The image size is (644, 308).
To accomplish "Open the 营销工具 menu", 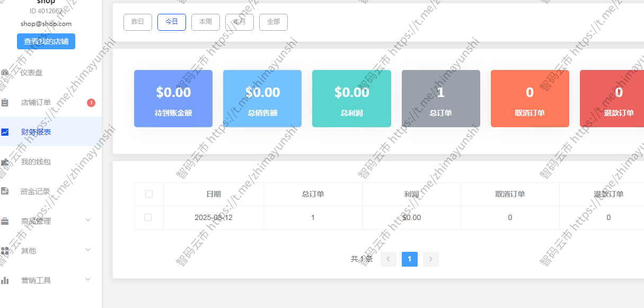I will pos(51,280).
